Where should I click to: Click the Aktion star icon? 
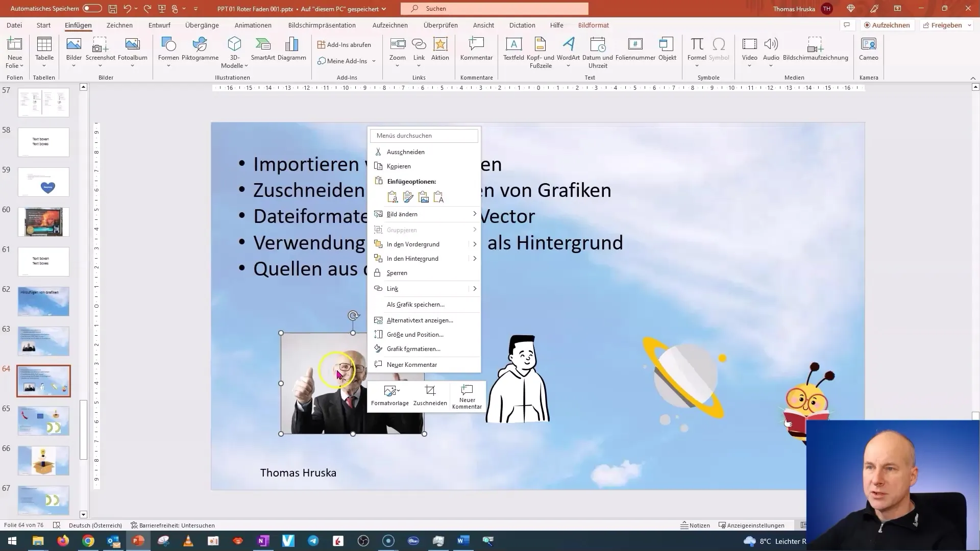(x=440, y=49)
